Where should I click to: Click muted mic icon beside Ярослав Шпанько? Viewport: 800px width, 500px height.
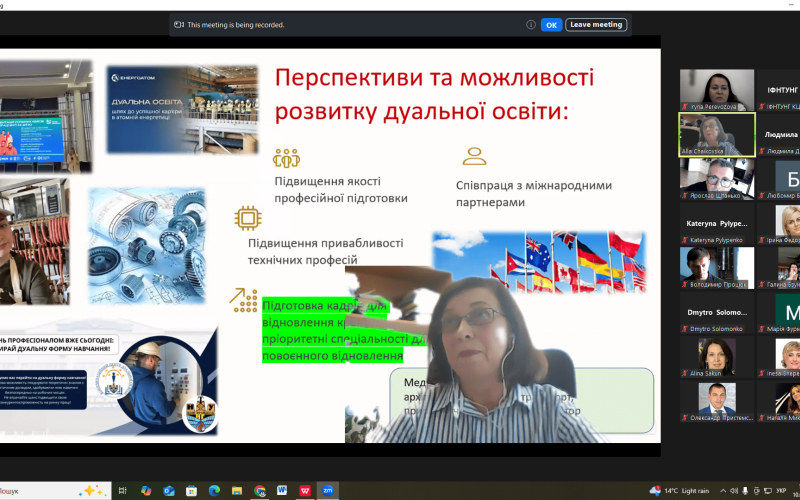[685, 195]
